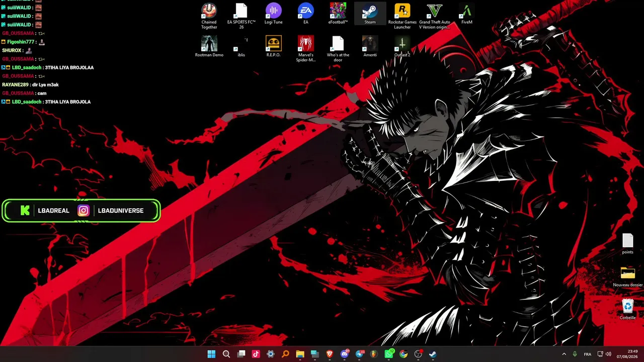Select the Marvel's Spider-Man desktop shortcut
The height and width of the screenshot is (362, 644).
pyautogui.click(x=306, y=49)
